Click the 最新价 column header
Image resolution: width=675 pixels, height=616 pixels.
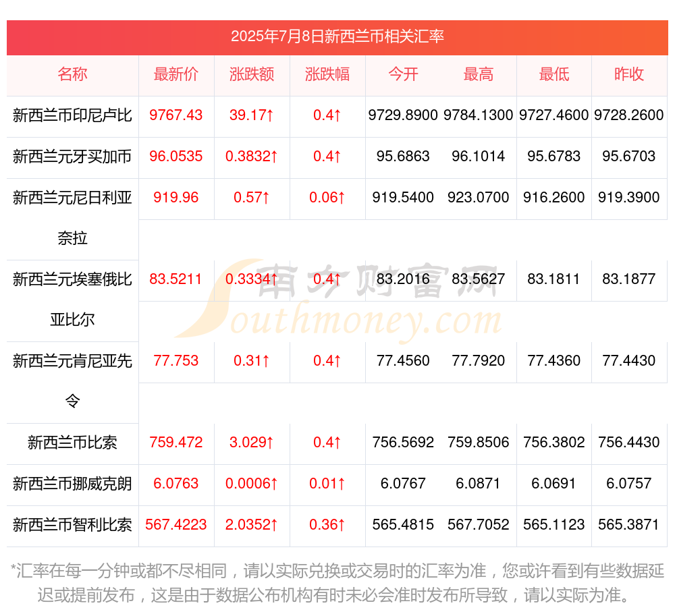coord(176,74)
